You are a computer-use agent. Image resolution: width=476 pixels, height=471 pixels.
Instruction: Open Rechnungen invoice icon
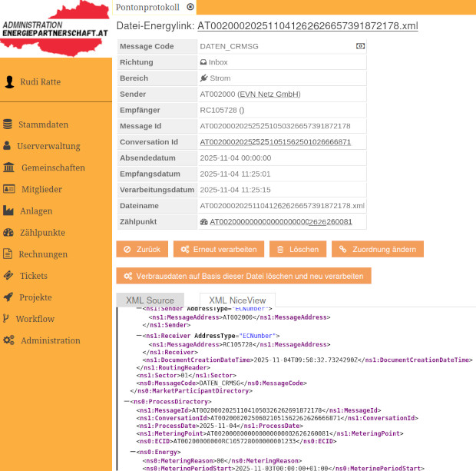[x=8, y=254]
